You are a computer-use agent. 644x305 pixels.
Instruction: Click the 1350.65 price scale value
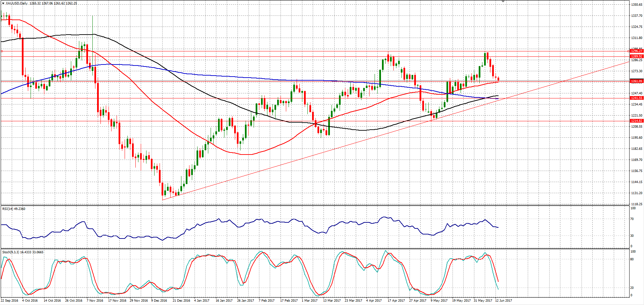(637, 5)
